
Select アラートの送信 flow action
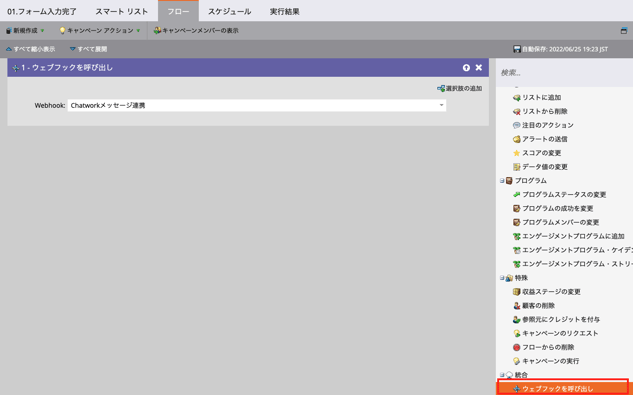(x=540, y=139)
